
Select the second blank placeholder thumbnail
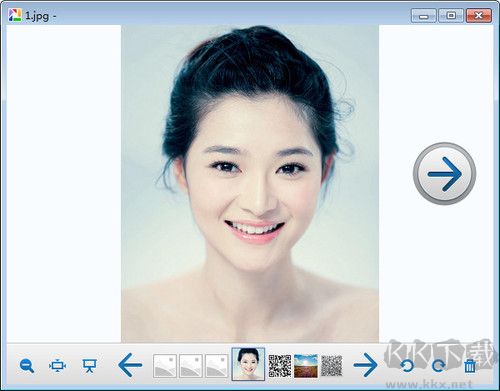pos(191,366)
